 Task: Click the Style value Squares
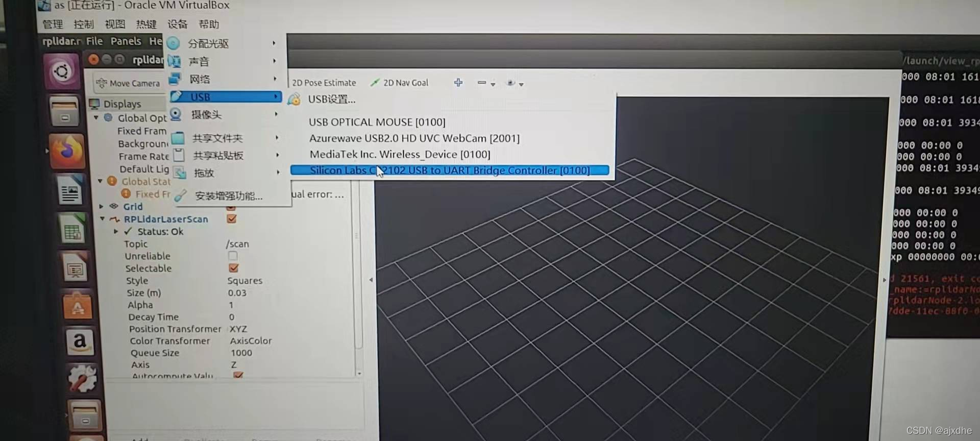point(244,281)
